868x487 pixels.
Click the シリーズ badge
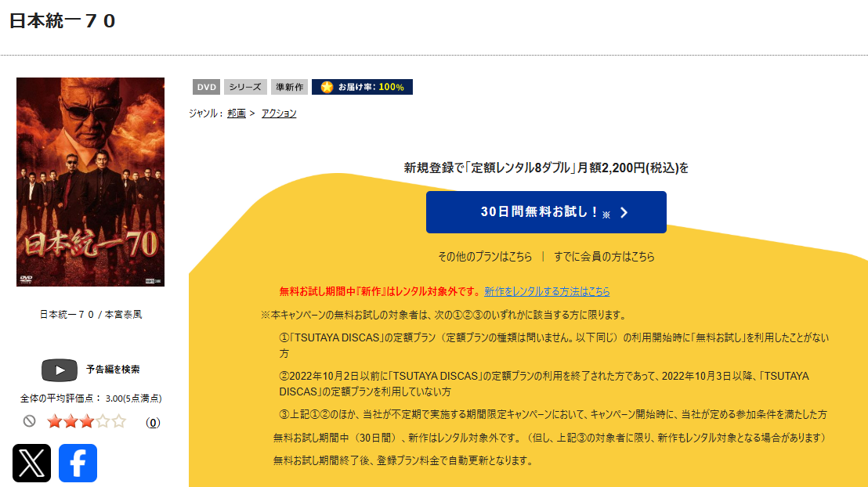(x=245, y=87)
